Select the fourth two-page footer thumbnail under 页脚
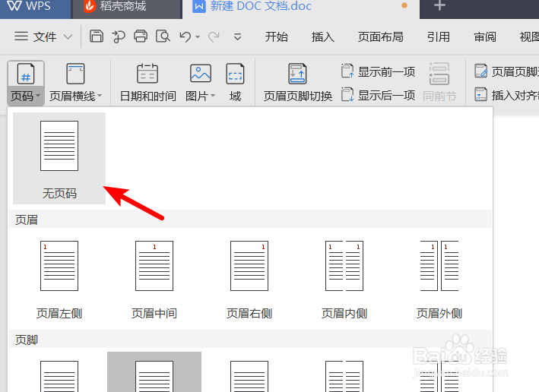 (x=344, y=376)
